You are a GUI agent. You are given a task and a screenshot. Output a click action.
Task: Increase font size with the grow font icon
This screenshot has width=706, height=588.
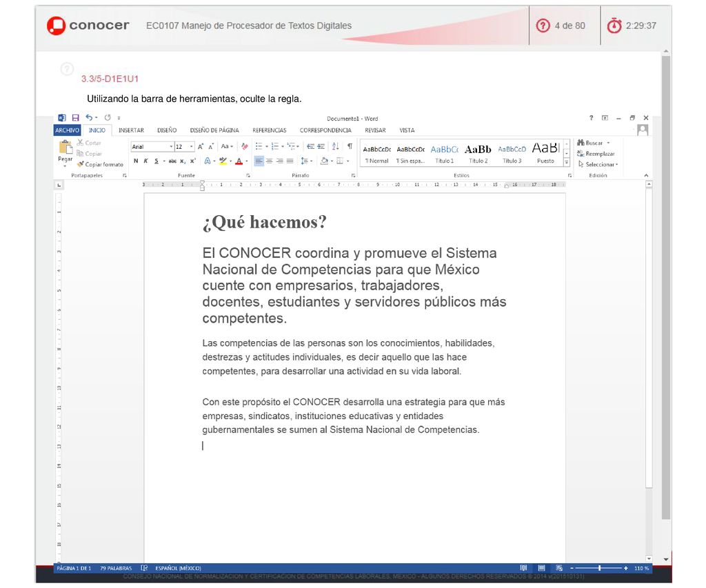point(201,146)
